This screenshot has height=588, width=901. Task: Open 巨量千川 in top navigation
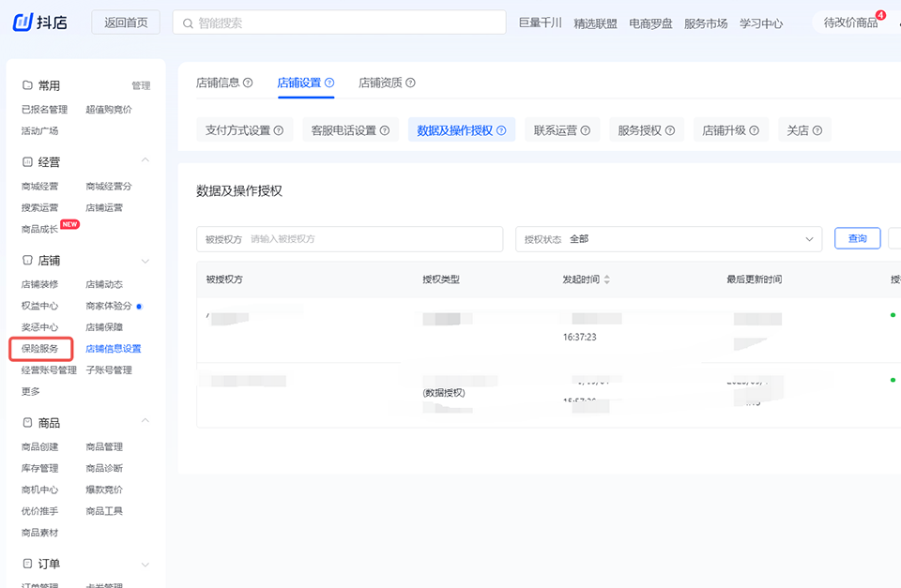coord(540,23)
